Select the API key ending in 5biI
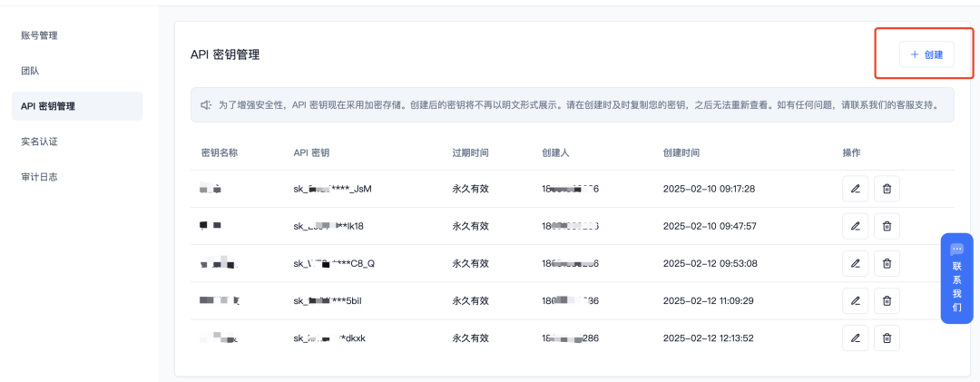Image resolution: width=980 pixels, height=382 pixels. tap(328, 300)
